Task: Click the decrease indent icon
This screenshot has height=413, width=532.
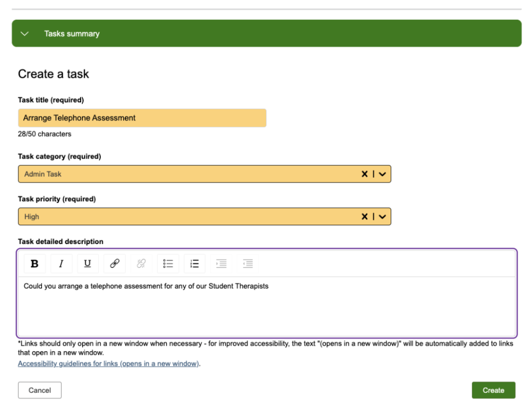Action: click(x=248, y=264)
